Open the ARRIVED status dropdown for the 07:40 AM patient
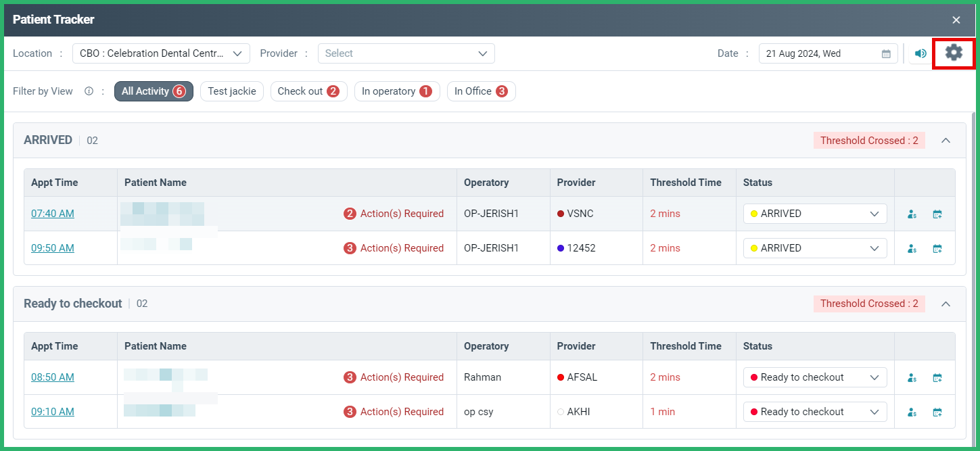This screenshot has width=980, height=451. click(814, 213)
